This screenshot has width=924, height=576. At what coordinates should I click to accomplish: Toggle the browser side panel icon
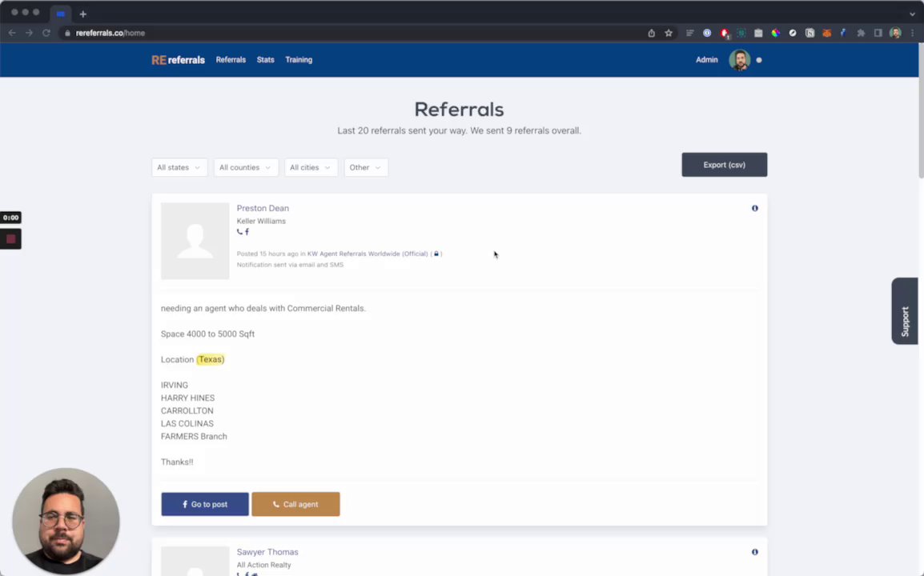click(878, 33)
